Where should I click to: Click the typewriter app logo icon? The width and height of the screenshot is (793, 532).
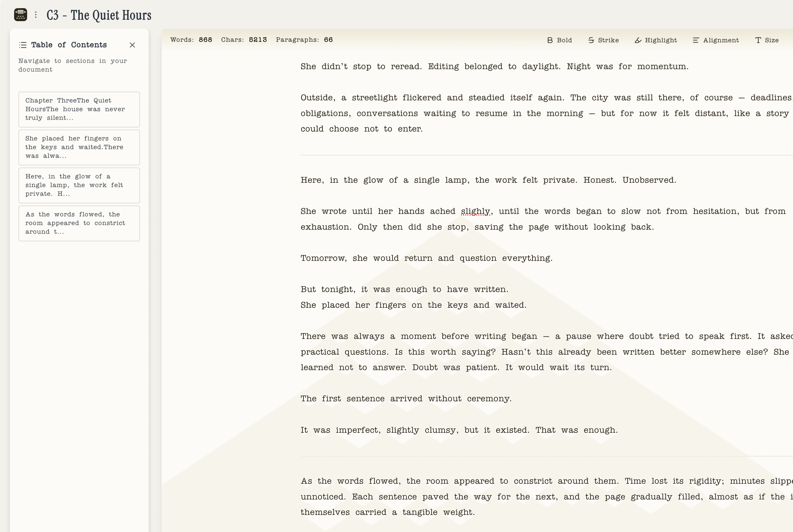click(x=20, y=15)
